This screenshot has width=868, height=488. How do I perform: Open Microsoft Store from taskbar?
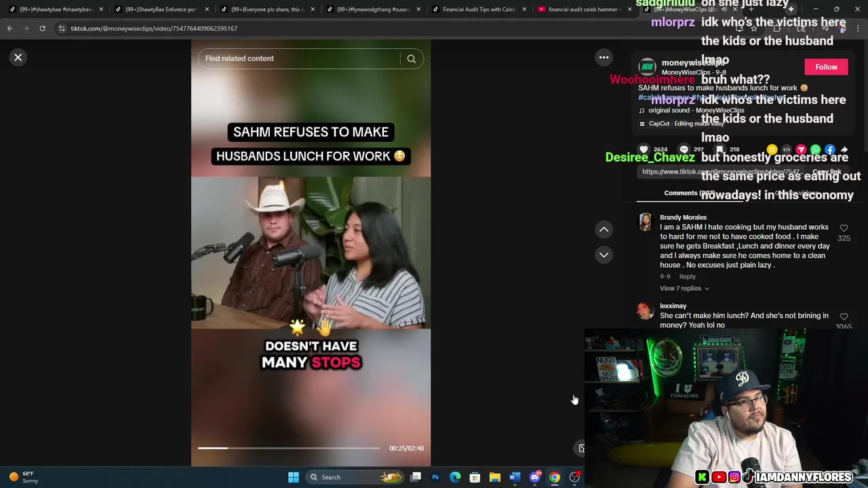pos(475,477)
